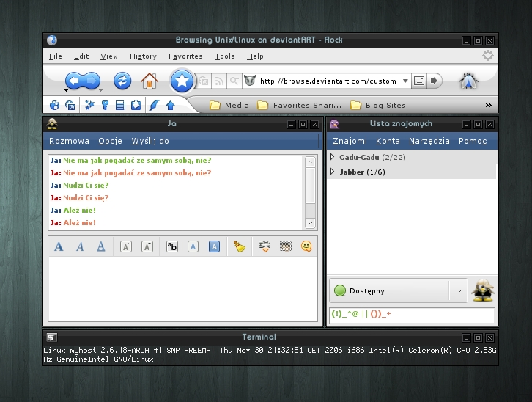Viewport: 532px width, 402px height.
Task: Open the View menu in Flock
Action: [x=109, y=56]
